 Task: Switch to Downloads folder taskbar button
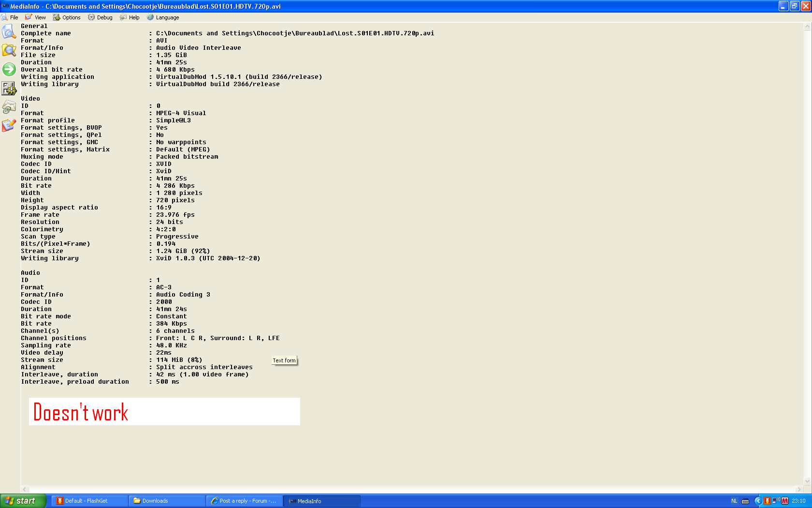click(x=167, y=501)
